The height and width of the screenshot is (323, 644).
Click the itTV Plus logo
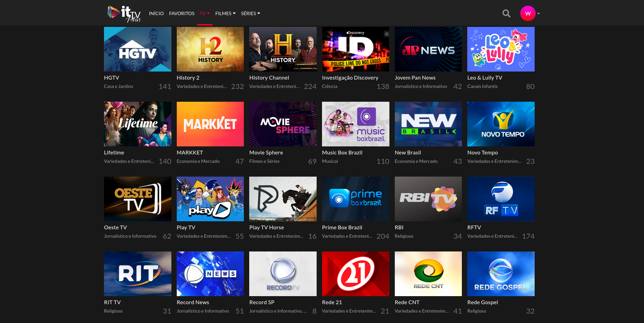(124, 14)
